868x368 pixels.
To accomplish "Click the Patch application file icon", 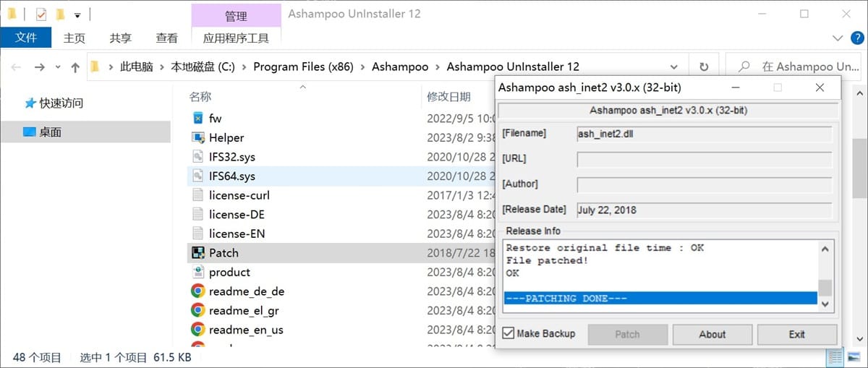I will pyautogui.click(x=197, y=252).
